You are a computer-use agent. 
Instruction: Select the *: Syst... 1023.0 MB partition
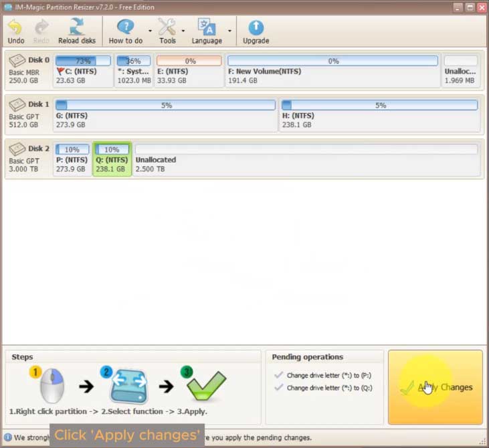coord(134,70)
